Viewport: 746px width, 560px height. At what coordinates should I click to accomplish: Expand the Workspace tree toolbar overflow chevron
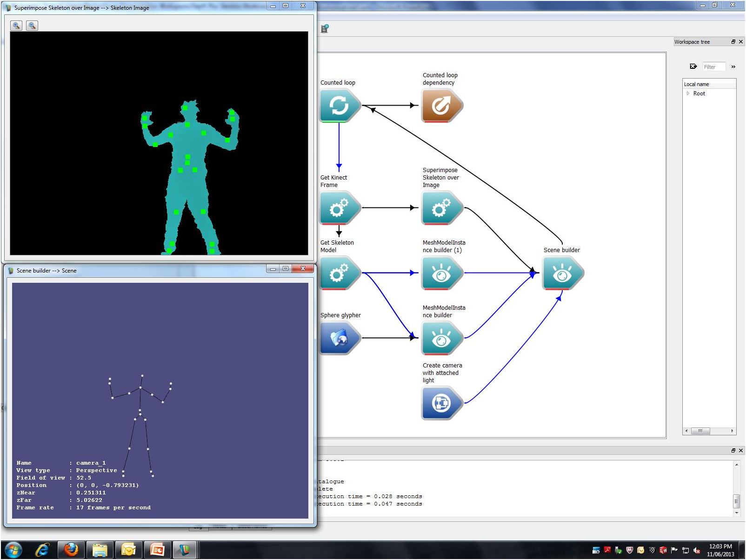point(733,67)
